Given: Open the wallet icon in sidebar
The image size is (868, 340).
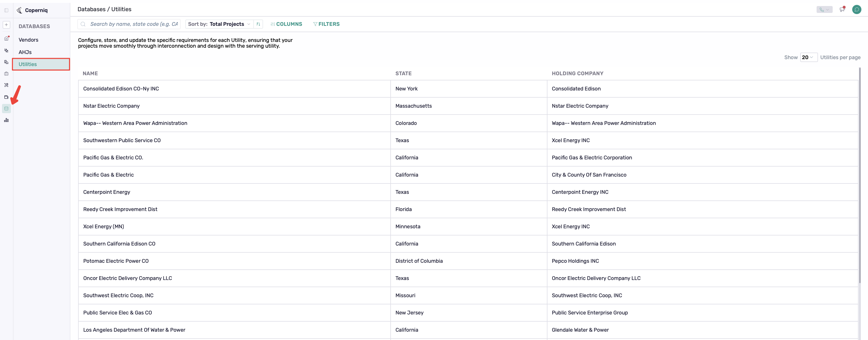Looking at the screenshot, I should (x=6, y=97).
